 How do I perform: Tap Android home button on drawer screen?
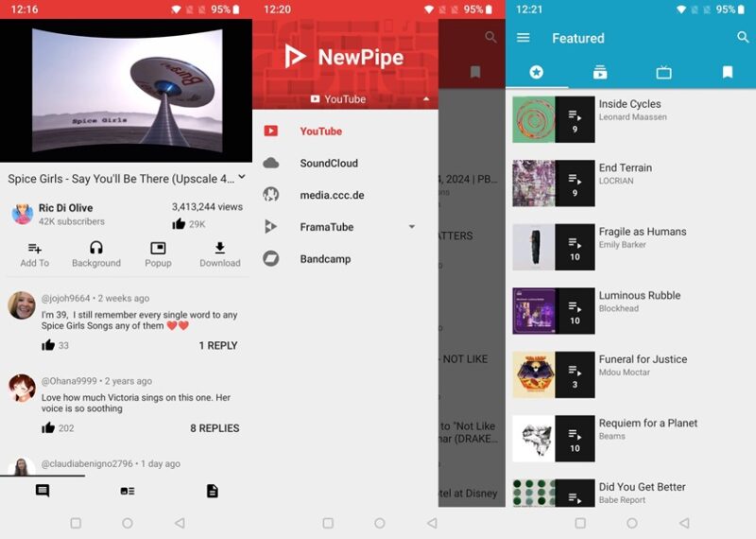coord(380,523)
